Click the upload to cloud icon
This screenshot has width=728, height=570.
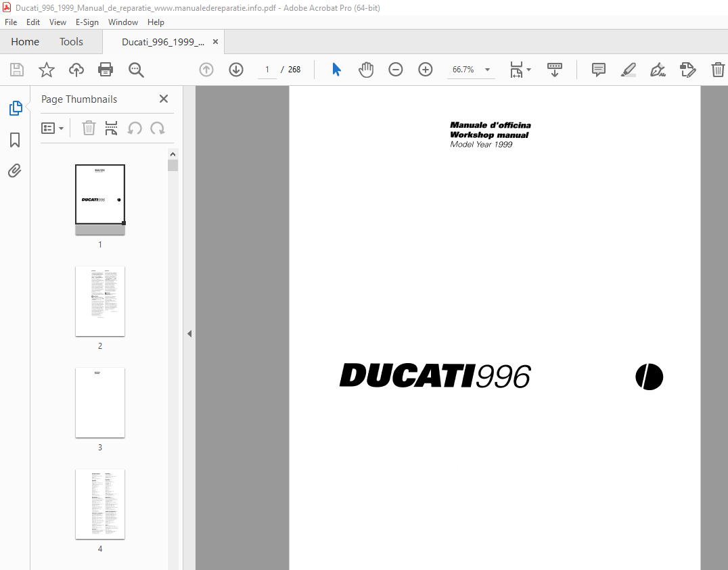pyautogui.click(x=76, y=70)
